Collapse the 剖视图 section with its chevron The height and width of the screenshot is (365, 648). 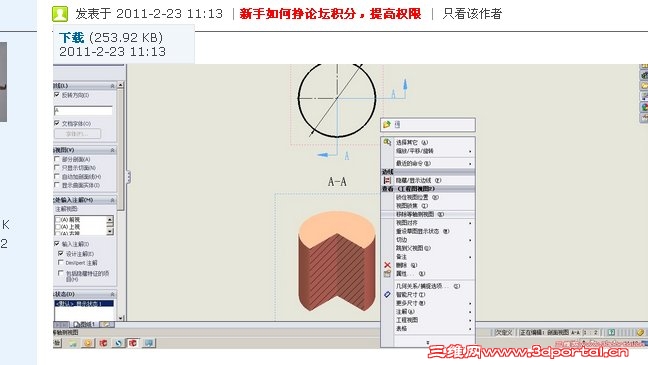[112, 150]
